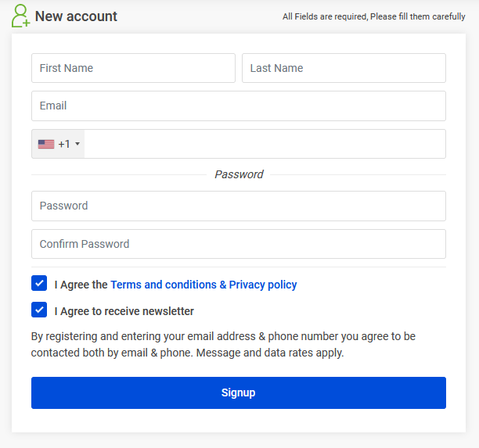
Task: Click the 'I Agree the' label text
Action: (81, 285)
